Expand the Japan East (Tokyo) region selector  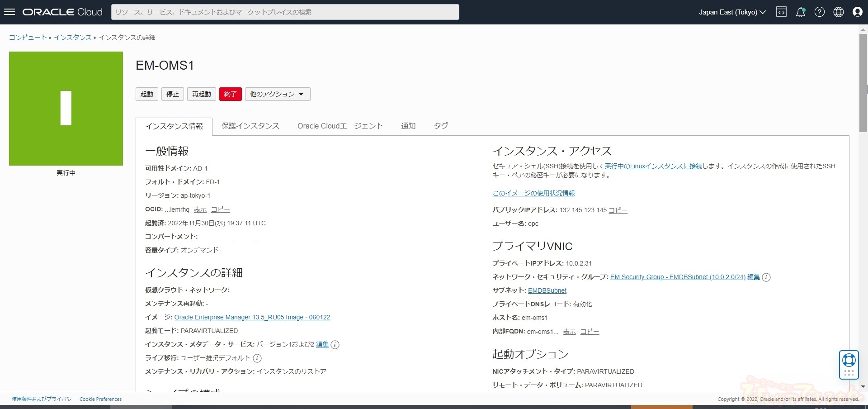(732, 12)
